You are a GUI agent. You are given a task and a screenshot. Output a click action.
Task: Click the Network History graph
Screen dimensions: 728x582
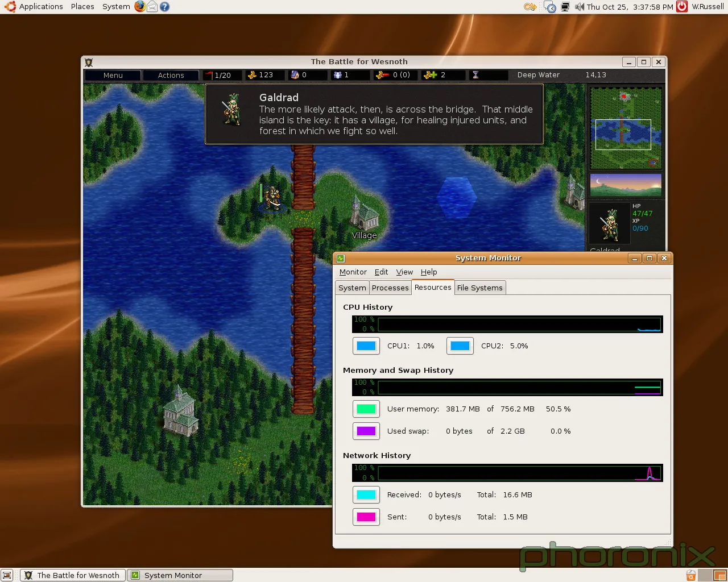tap(507, 473)
